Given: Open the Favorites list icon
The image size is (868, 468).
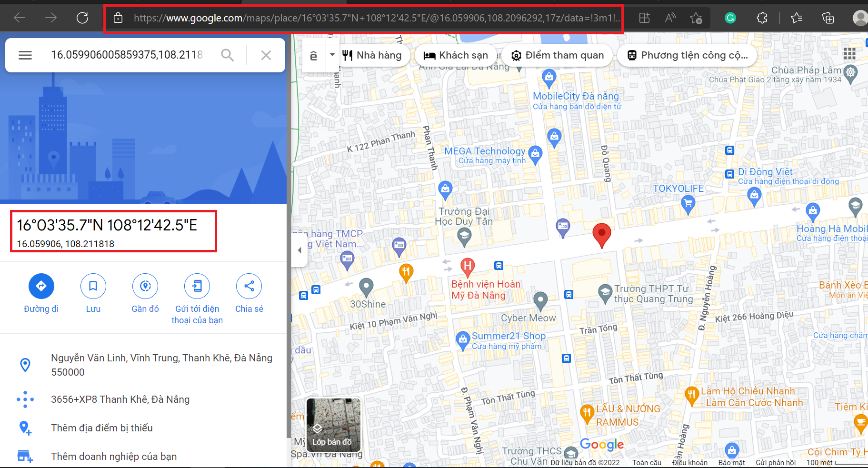Looking at the screenshot, I should (x=797, y=18).
